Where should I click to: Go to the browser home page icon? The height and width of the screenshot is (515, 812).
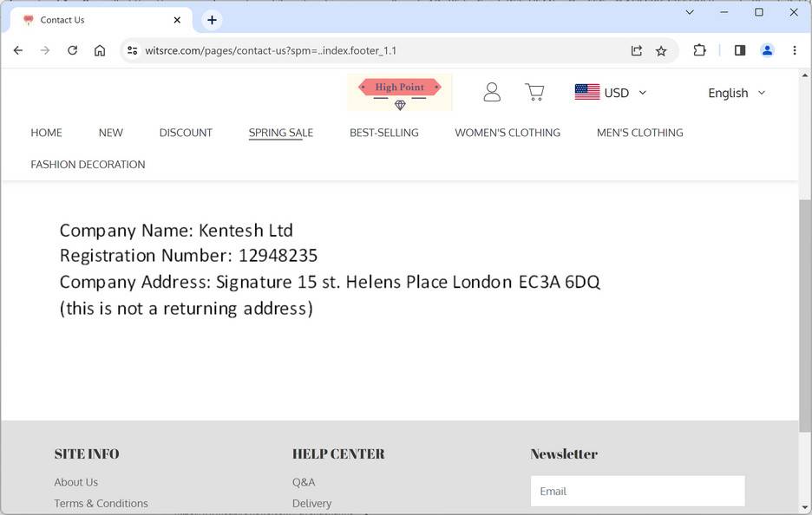100,50
